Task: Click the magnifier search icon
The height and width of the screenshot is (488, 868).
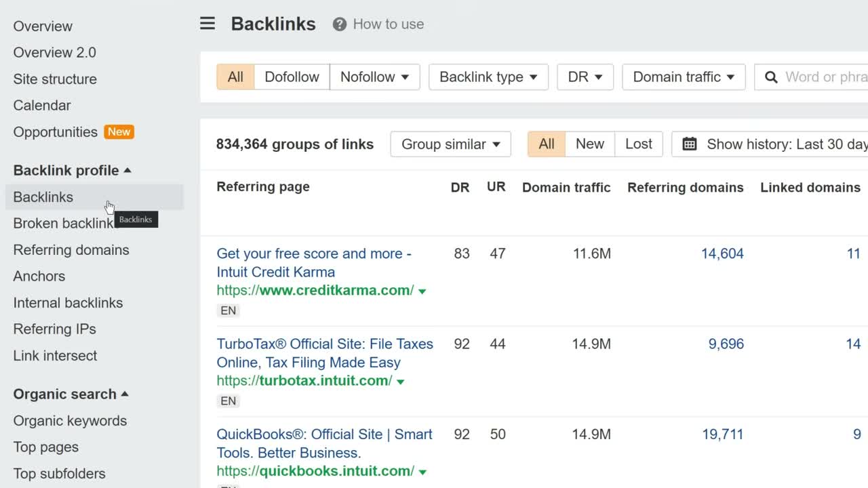Action: coord(771,77)
